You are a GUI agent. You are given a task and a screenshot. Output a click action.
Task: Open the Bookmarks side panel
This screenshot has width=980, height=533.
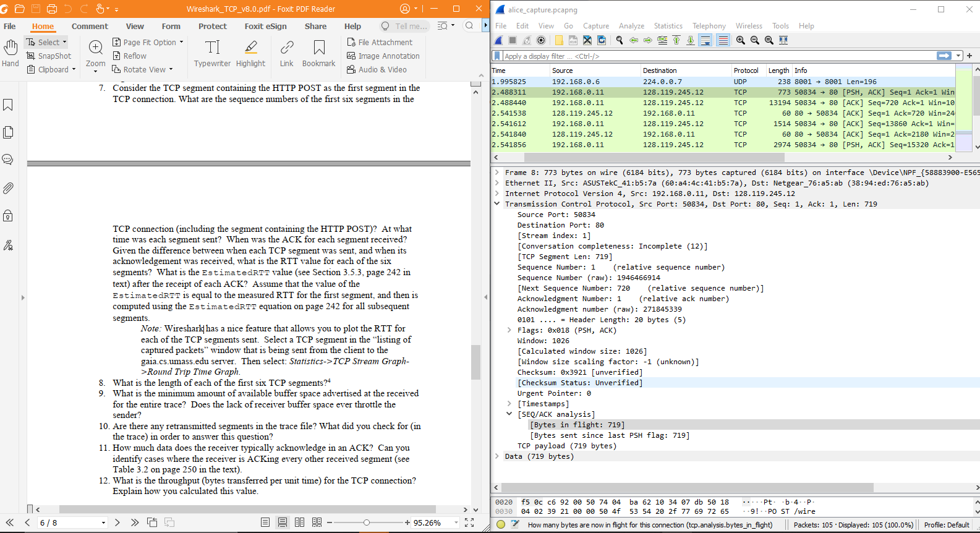[x=8, y=105]
